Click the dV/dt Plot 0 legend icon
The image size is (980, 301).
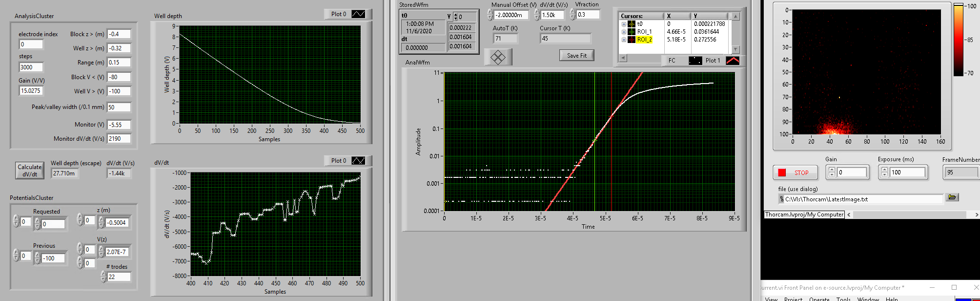click(x=358, y=161)
